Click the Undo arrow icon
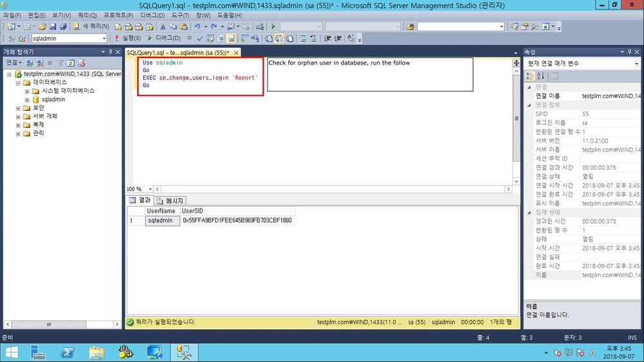Image resolution: width=644 pixels, height=362 pixels. point(197,26)
